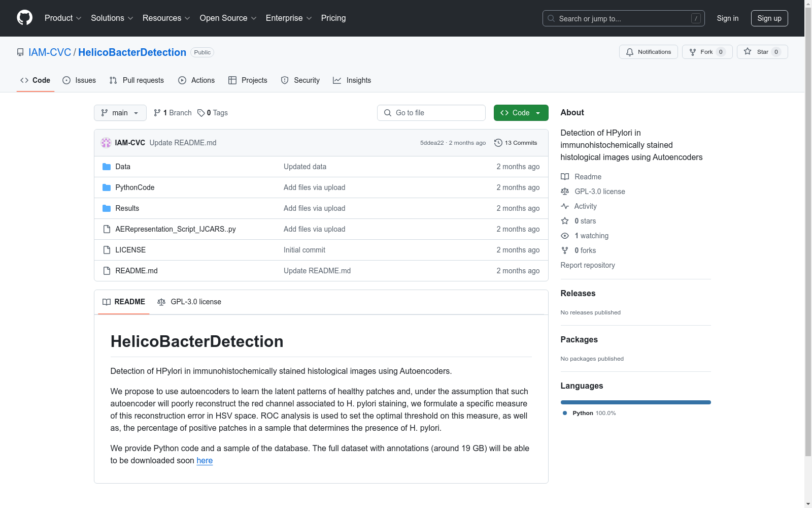
Task: Click the Pricing link
Action: (333, 18)
